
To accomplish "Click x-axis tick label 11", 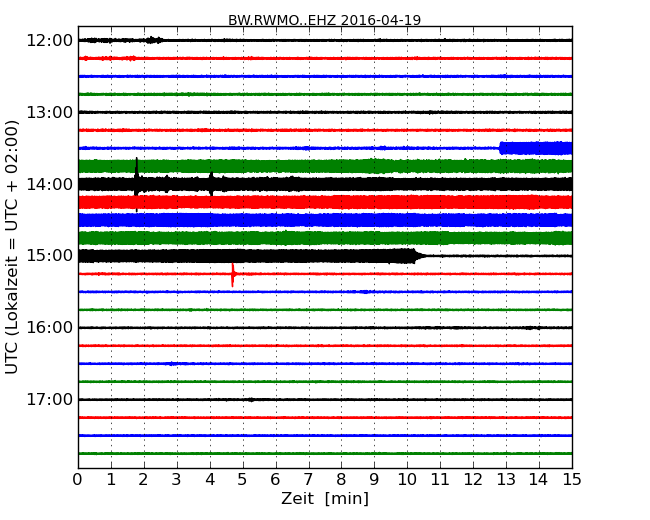I will (x=440, y=480).
